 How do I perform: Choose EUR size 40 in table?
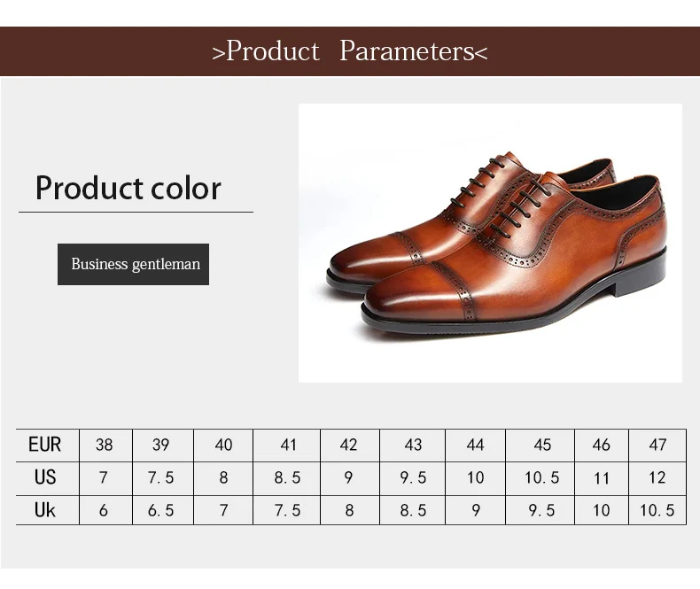pyautogui.click(x=223, y=445)
